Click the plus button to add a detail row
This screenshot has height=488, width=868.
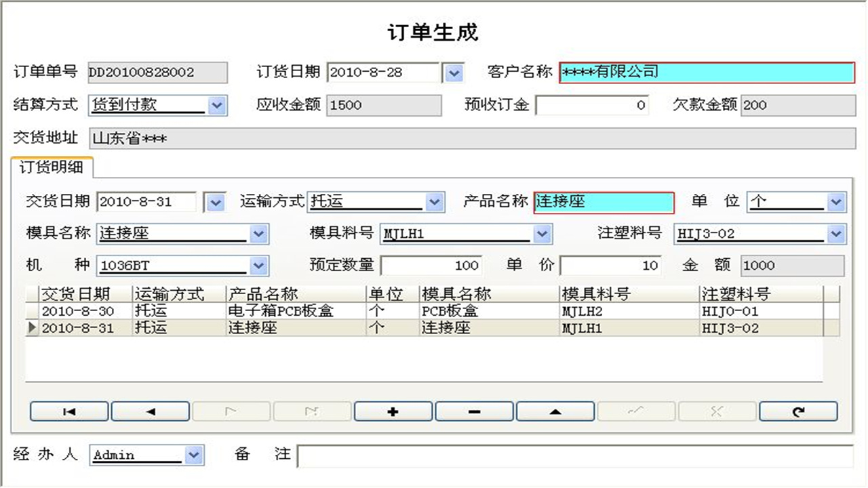[393, 411]
